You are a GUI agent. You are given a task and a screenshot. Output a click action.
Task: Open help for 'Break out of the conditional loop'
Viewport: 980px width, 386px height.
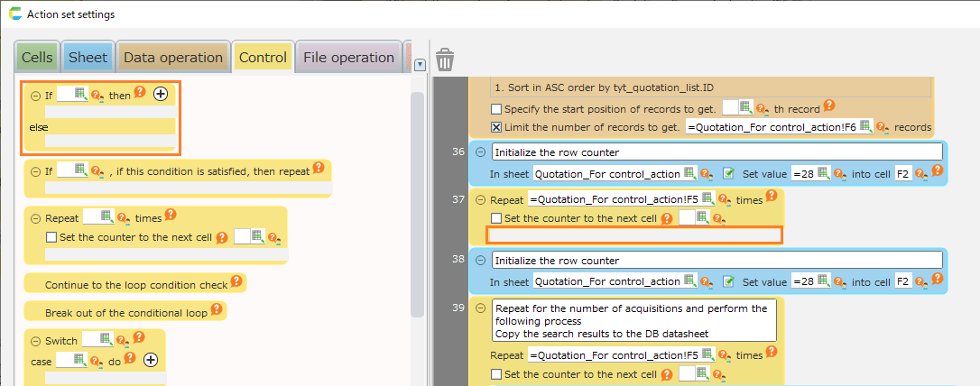tap(217, 309)
